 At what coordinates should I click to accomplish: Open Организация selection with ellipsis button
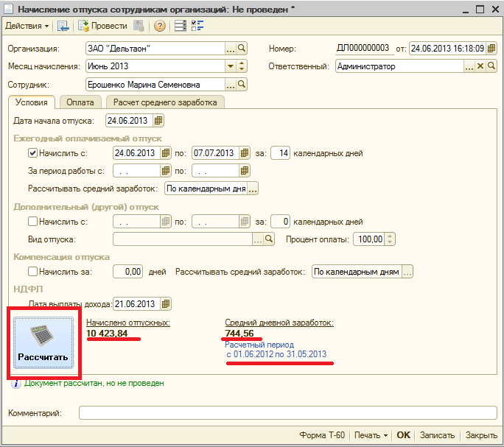tap(230, 49)
